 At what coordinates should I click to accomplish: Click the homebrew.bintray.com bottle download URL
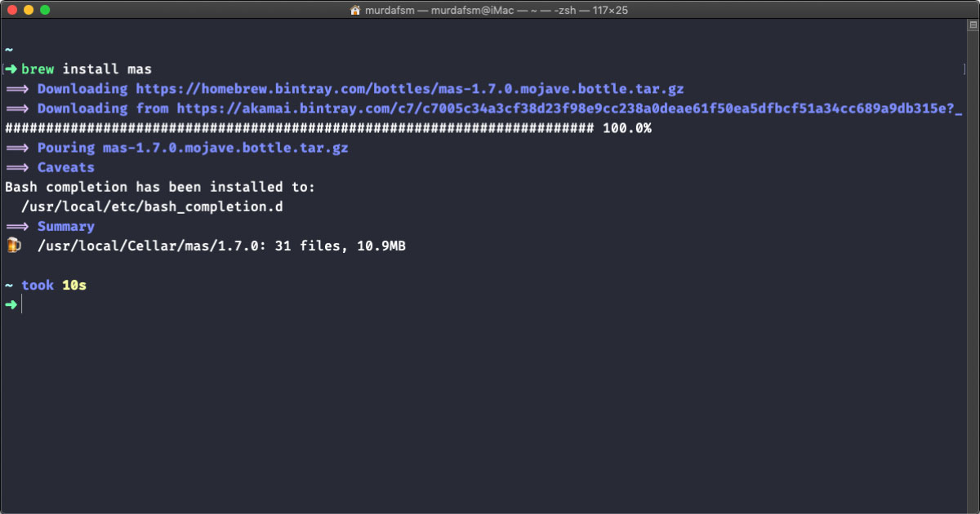pos(409,89)
